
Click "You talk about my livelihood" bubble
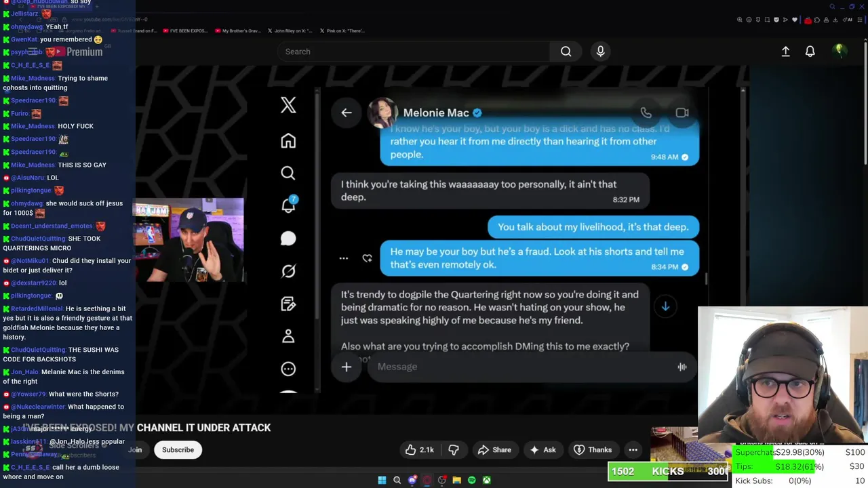pos(593,227)
